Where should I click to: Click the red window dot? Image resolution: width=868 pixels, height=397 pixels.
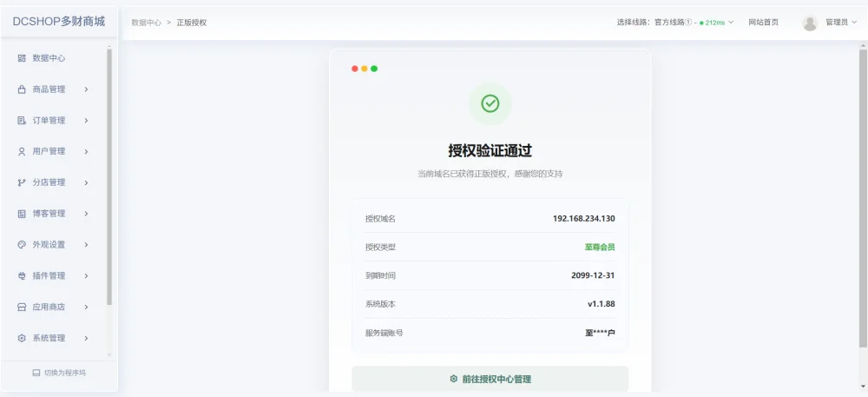pos(355,69)
